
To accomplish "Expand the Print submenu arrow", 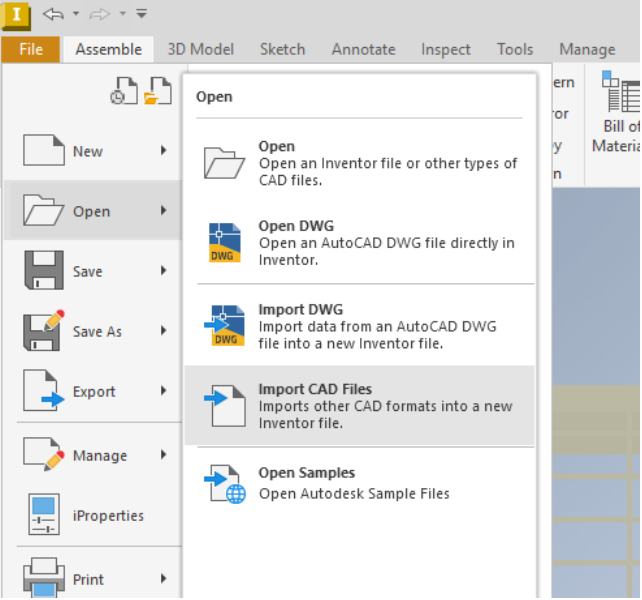I will [164, 578].
